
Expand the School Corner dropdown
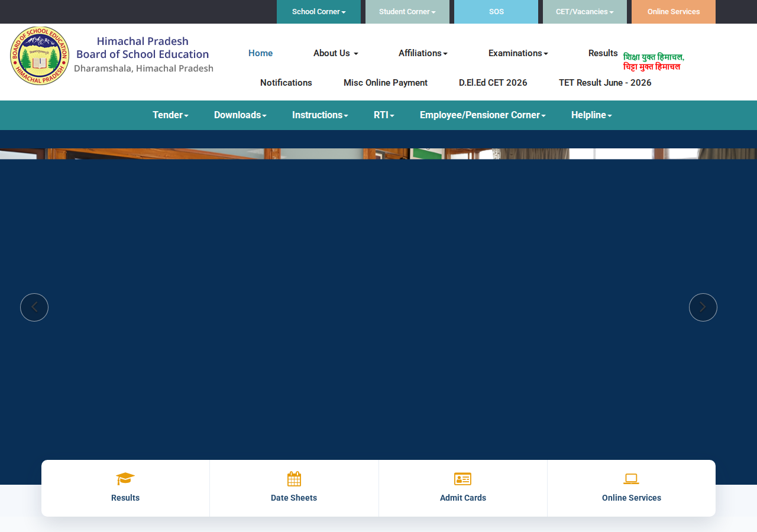(x=319, y=12)
